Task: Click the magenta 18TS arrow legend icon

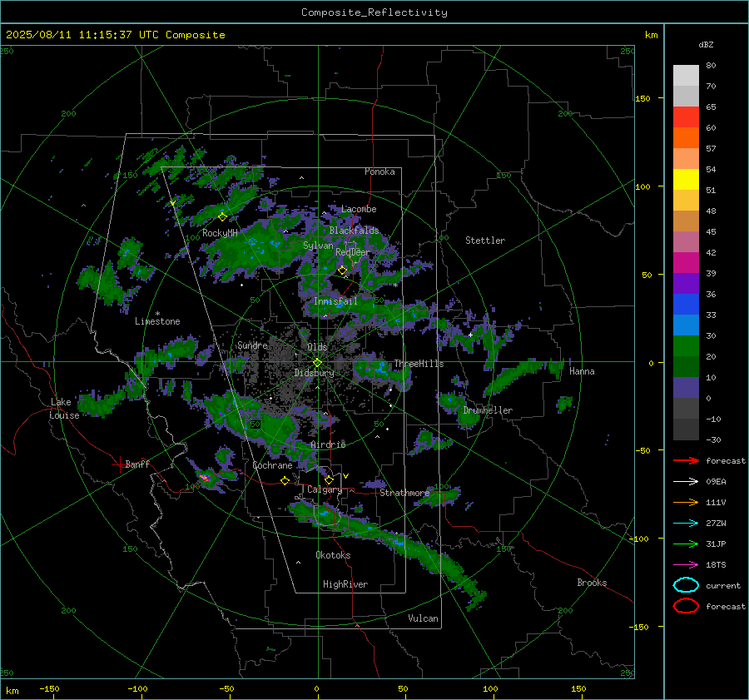Action: [686, 565]
